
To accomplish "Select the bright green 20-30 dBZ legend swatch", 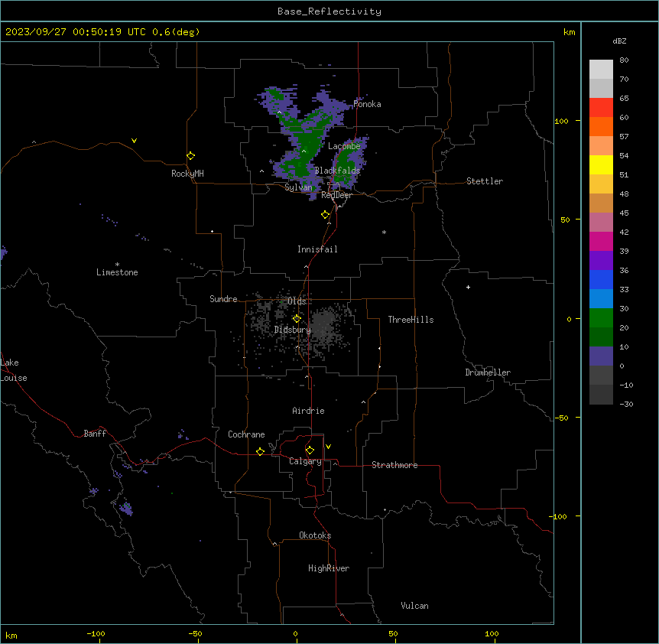I will pos(601,318).
